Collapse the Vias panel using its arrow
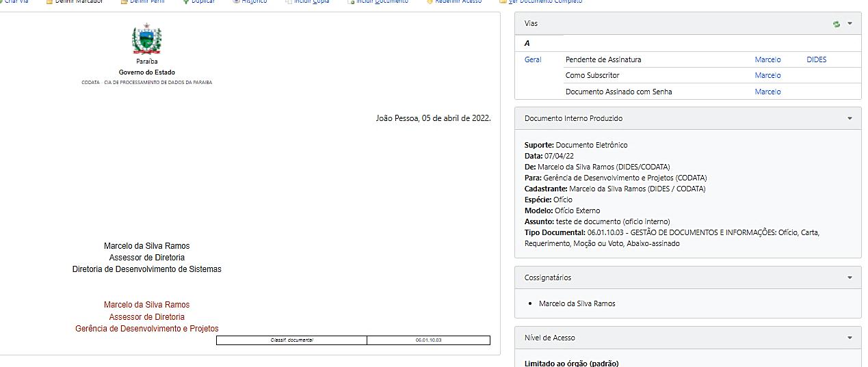This screenshot has height=367, width=868. click(x=850, y=23)
